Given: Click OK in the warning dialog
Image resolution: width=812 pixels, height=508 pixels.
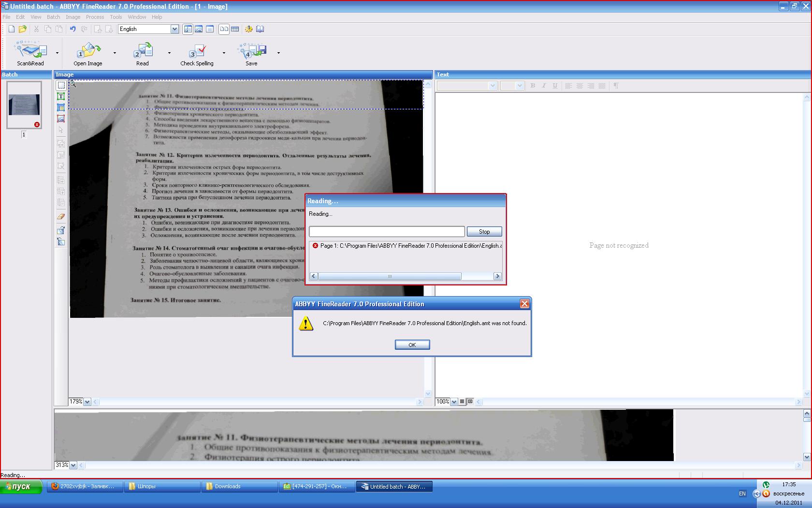Looking at the screenshot, I should coord(412,344).
